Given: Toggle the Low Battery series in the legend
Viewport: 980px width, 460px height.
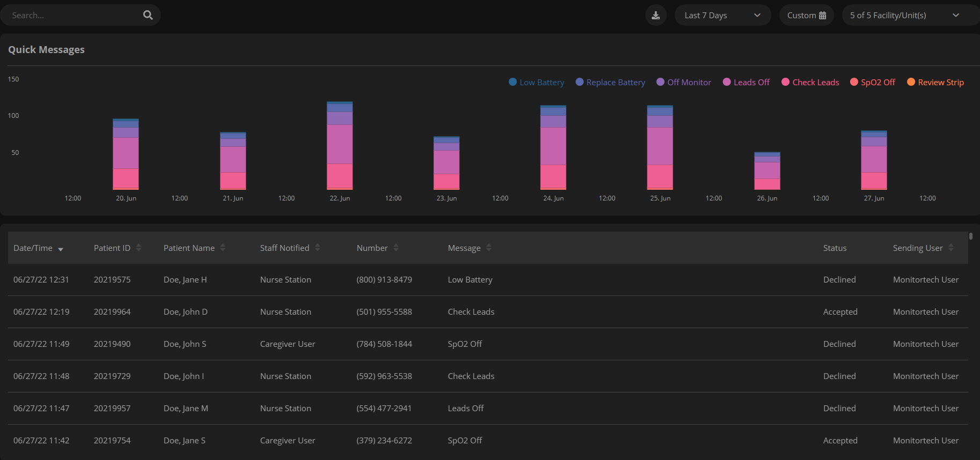Looking at the screenshot, I should point(536,82).
